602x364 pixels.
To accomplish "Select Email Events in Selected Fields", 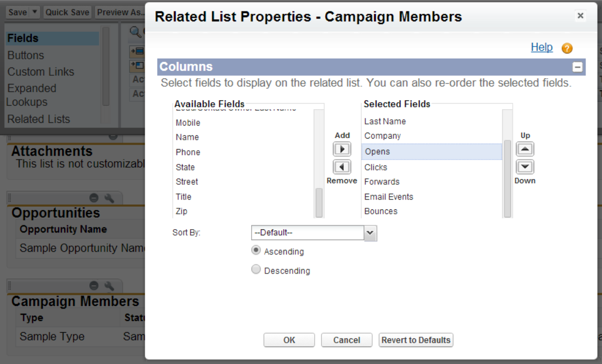I will 389,197.
